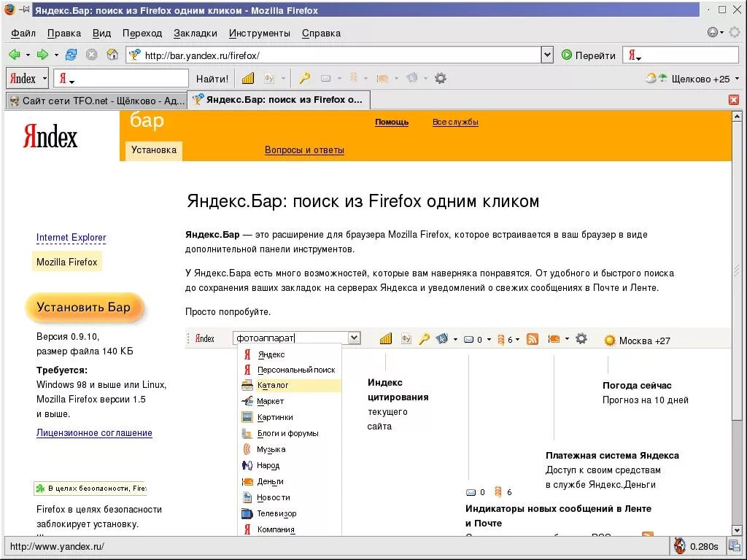Open the Переход menu
Viewport: 747px width, 560px height.
click(142, 34)
